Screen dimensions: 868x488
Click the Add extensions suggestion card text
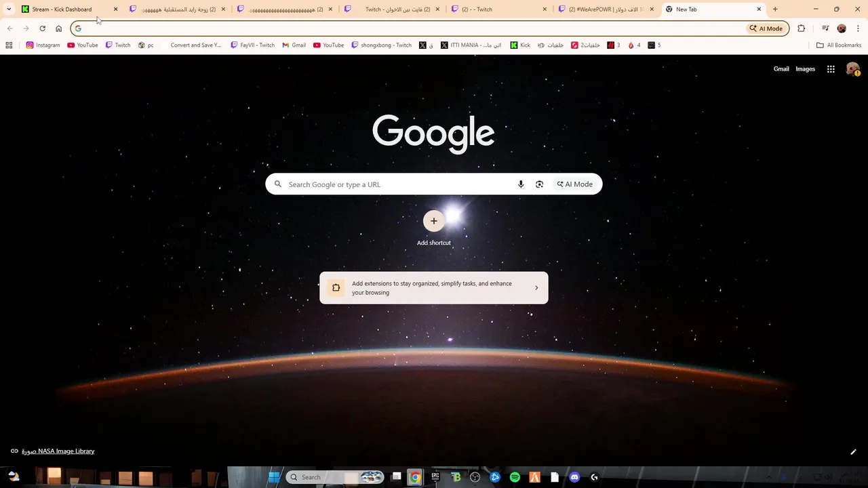point(432,288)
